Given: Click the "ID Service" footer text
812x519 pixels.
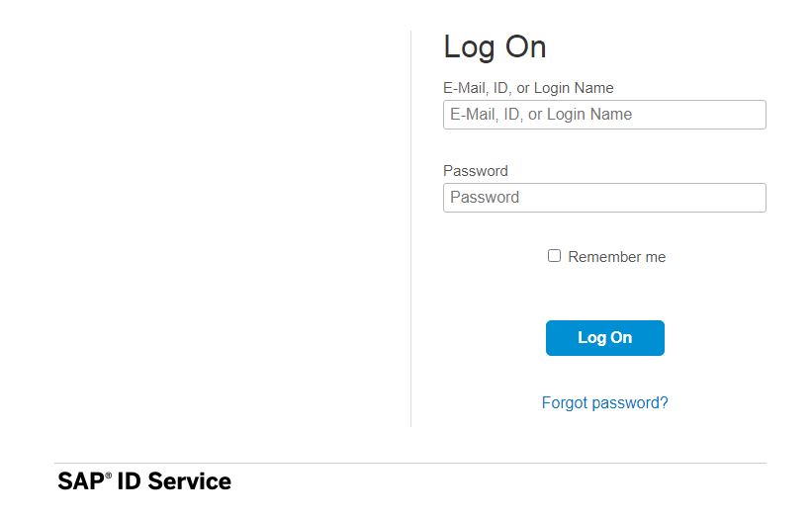Looking at the screenshot, I should 174,482.
